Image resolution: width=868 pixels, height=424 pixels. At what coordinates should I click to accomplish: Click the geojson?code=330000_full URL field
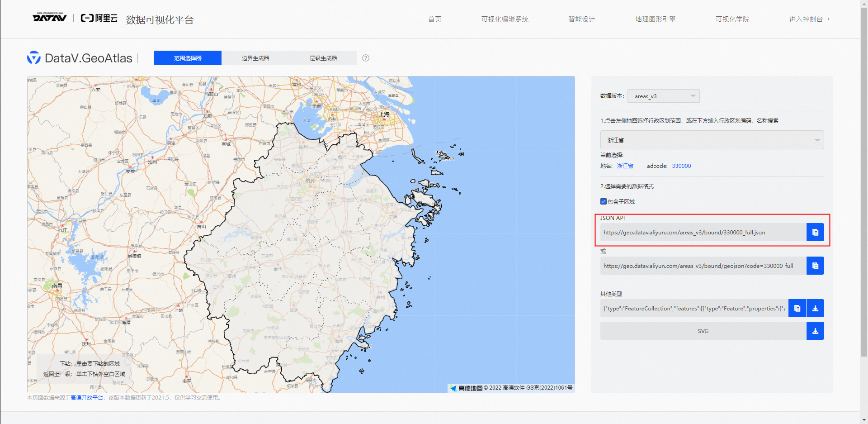pyautogui.click(x=703, y=266)
